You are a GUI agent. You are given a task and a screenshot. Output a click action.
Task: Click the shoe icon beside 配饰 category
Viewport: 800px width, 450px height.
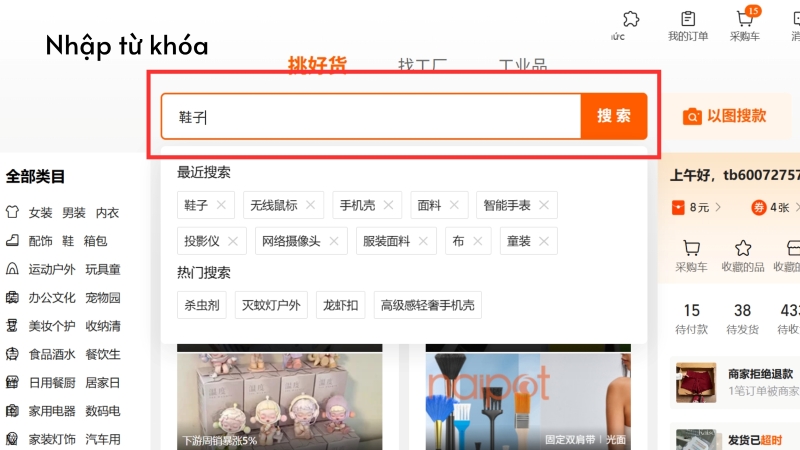coord(13,241)
